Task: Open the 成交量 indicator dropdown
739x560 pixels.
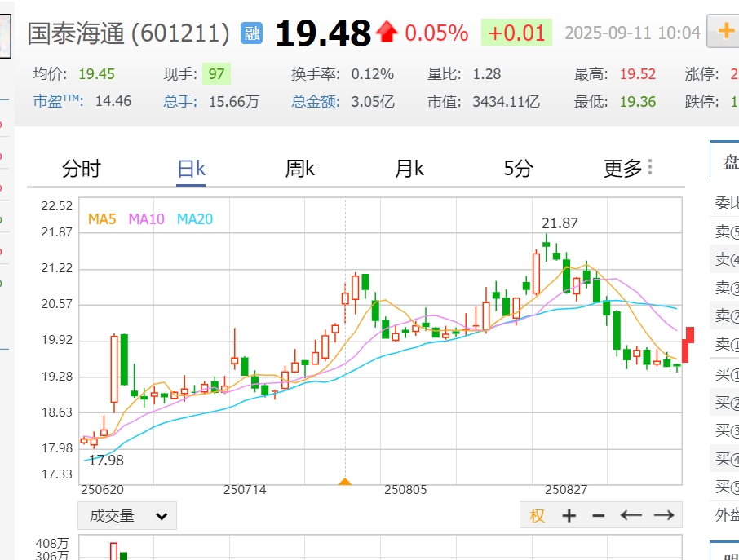Action: (x=127, y=516)
